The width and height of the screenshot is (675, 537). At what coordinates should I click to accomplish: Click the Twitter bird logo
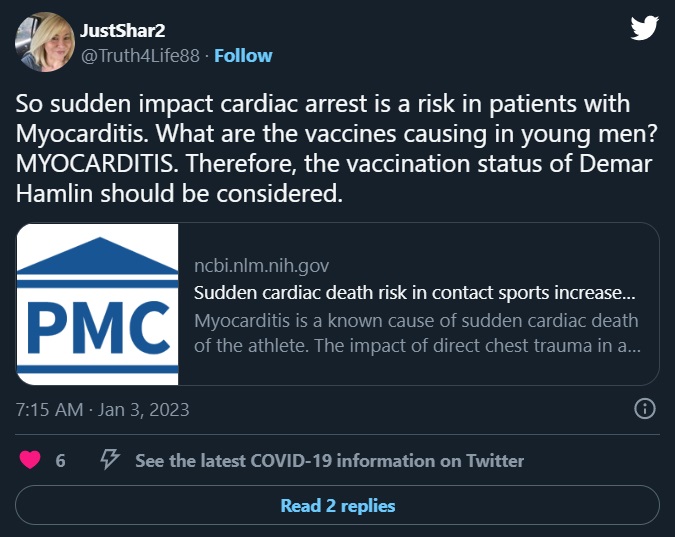click(x=645, y=28)
